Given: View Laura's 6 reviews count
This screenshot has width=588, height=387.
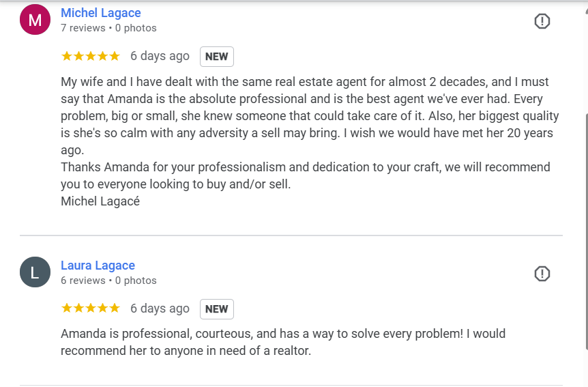Looking at the screenshot, I should 83,281.
